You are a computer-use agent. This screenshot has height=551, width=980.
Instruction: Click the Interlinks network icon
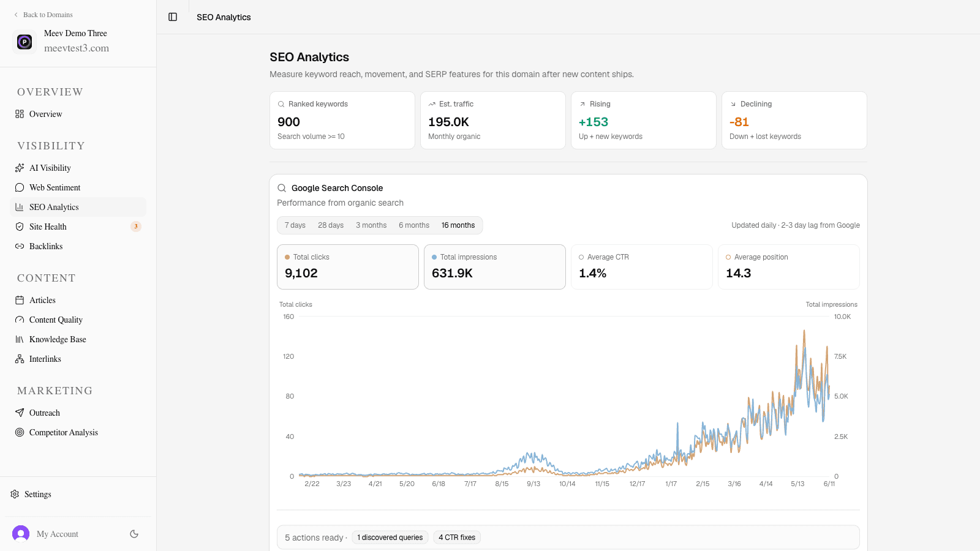tap(20, 359)
